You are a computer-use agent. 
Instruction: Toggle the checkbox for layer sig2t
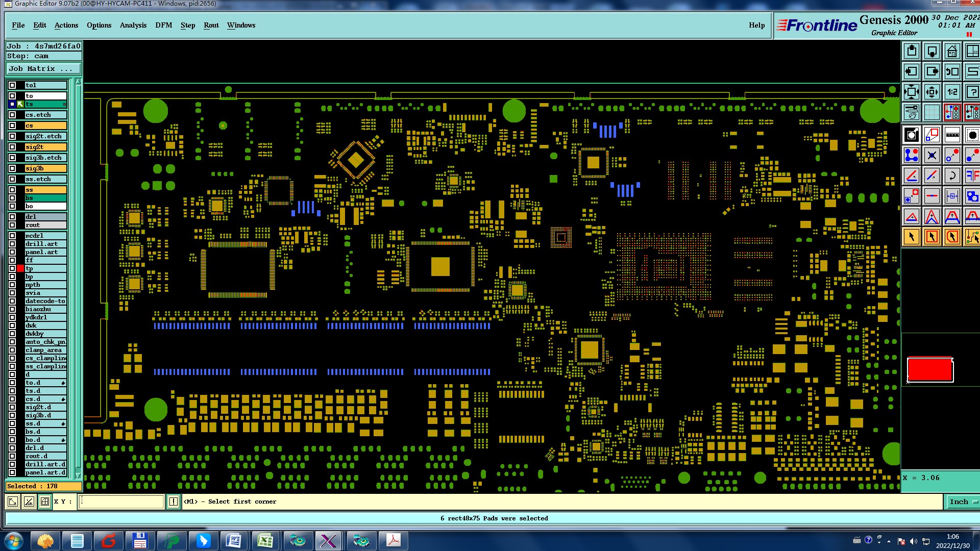[x=12, y=147]
